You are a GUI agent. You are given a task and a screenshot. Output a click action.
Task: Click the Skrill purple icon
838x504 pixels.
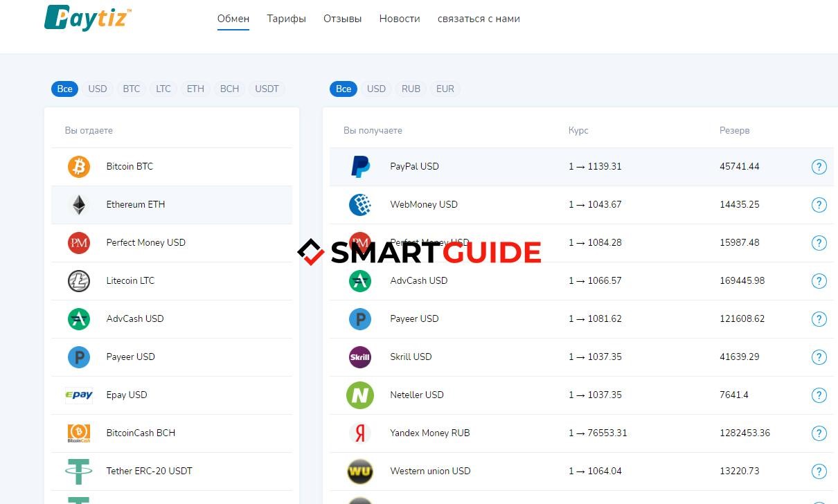pyautogui.click(x=360, y=357)
